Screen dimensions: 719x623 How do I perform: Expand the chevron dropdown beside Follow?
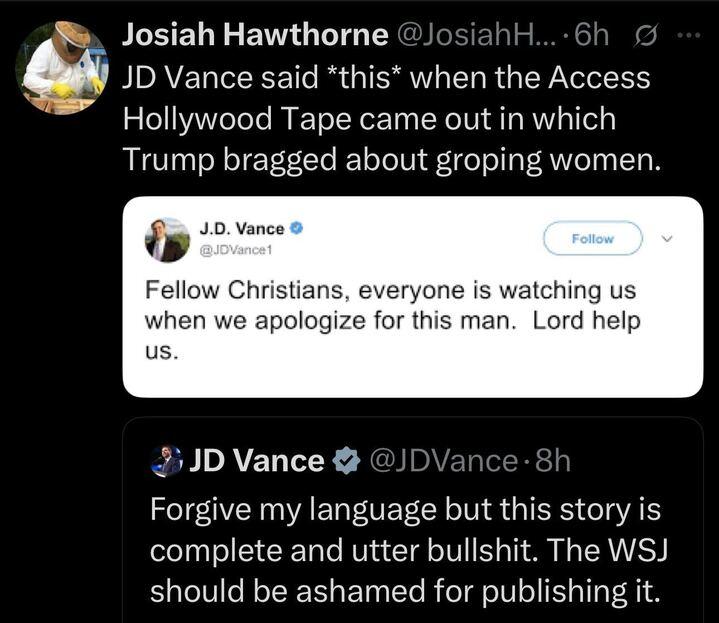click(669, 239)
